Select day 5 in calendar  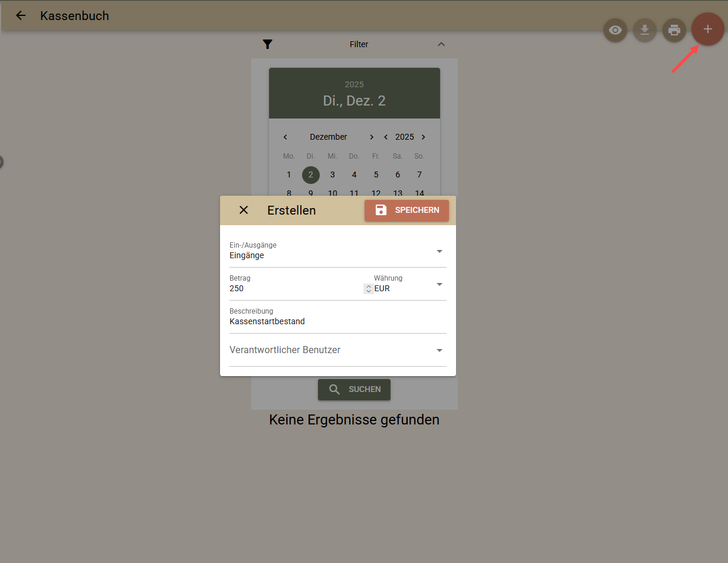click(376, 175)
